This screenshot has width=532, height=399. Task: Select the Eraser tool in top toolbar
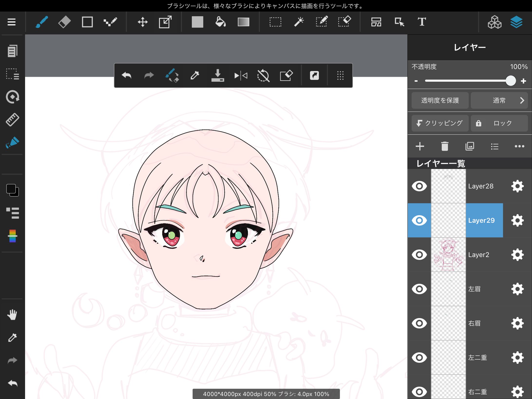(x=65, y=22)
